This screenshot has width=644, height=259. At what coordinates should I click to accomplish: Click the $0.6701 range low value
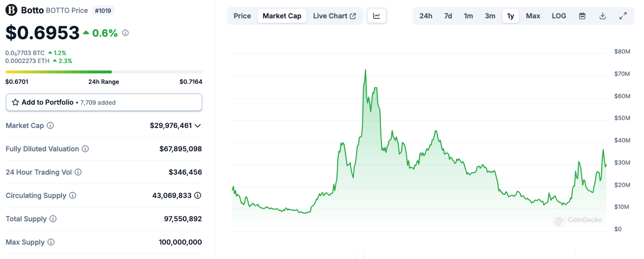[17, 82]
